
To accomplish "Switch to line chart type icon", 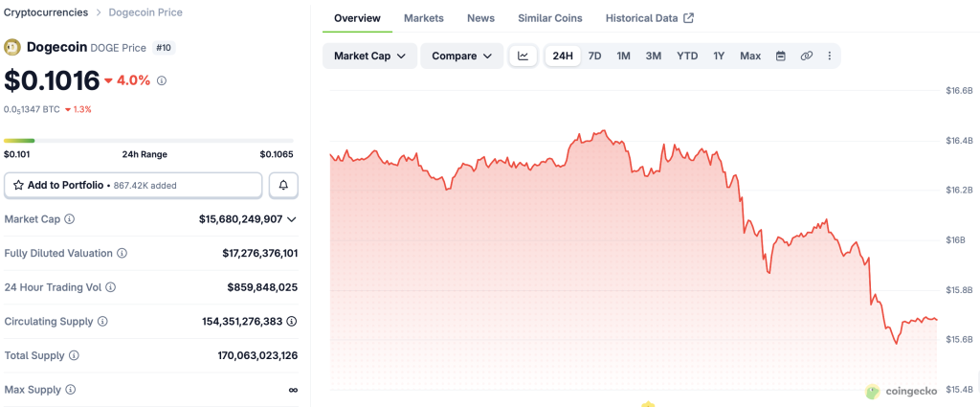I will pyautogui.click(x=523, y=56).
